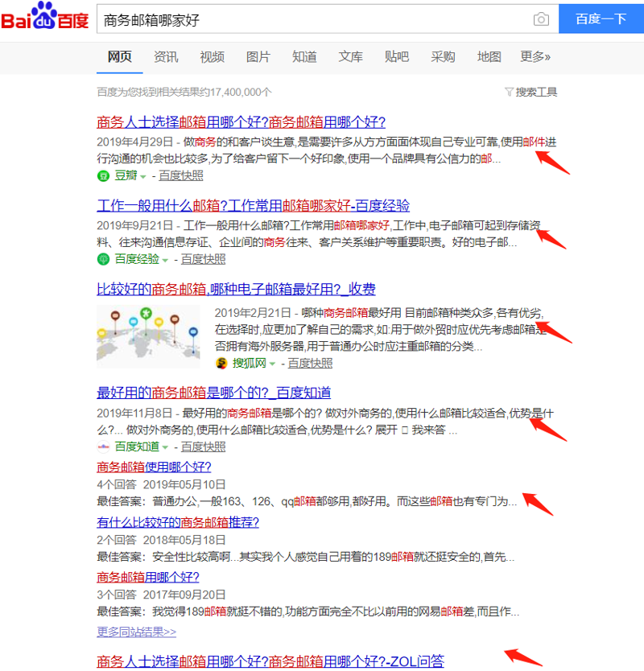
Task: Click the 百度知道 source icon
Action: point(103,447)
